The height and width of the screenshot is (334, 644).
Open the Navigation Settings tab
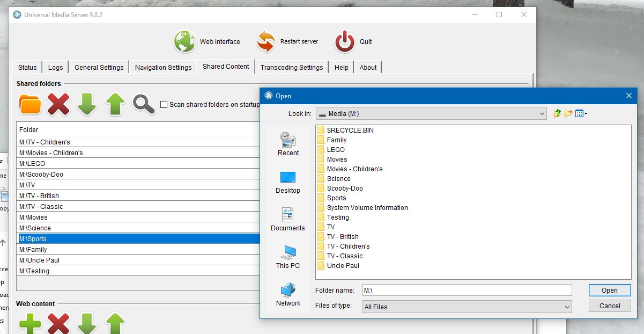163,67
